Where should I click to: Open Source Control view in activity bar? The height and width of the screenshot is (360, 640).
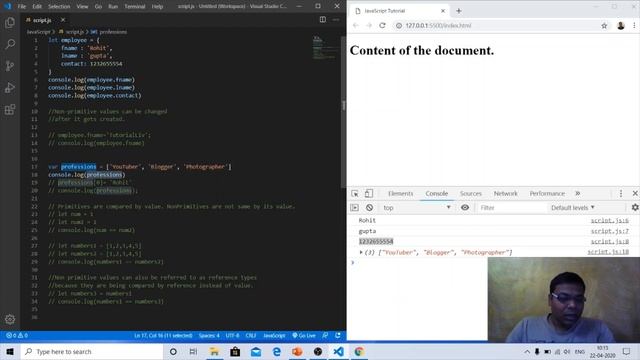pyautogui.click(x=10, y=66)
